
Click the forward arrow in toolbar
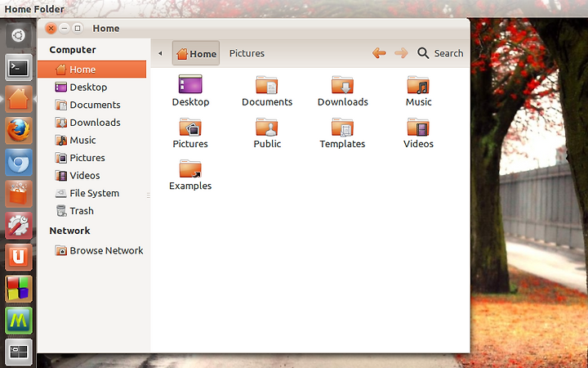pos(401,53)
